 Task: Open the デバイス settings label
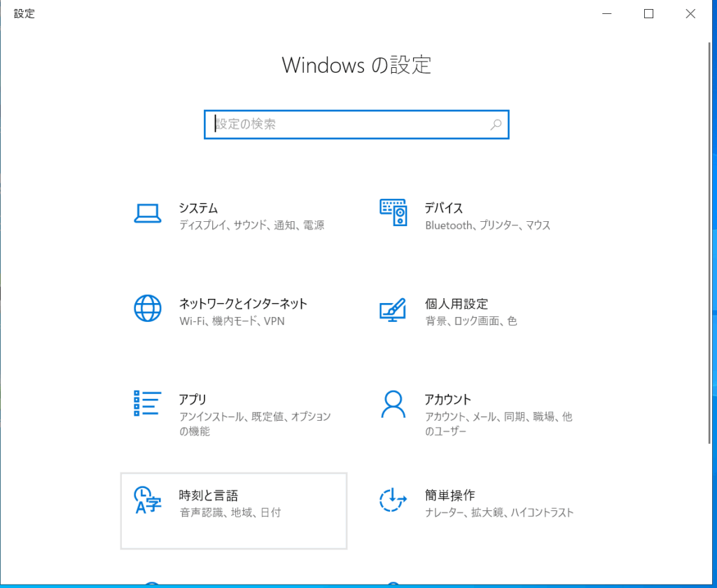pos(443,208)
